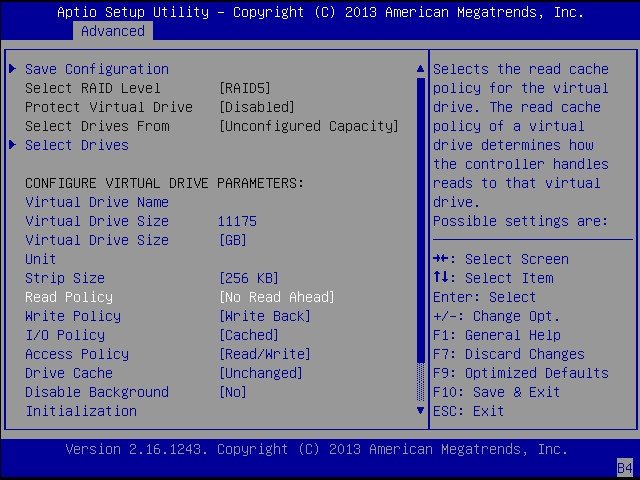Screen dimensions: 640x480
Task: Open the Select Drives submenu
Action: (77, 145)
